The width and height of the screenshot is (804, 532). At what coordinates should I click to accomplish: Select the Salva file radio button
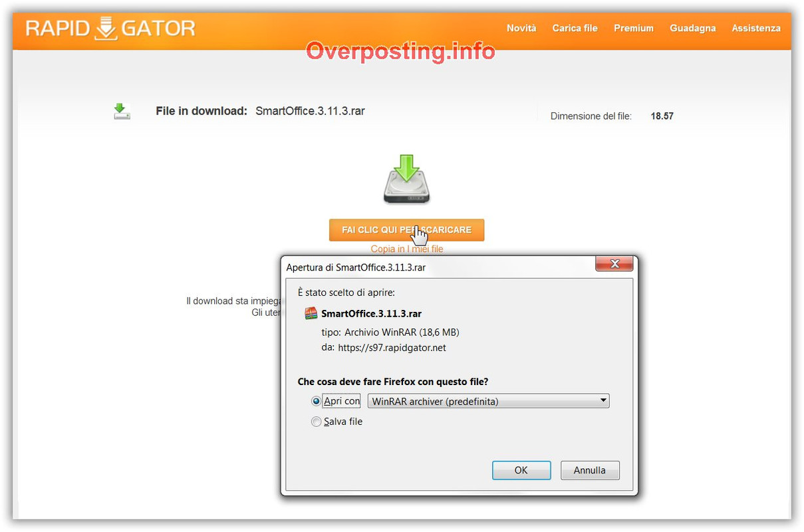click(316, 422)
